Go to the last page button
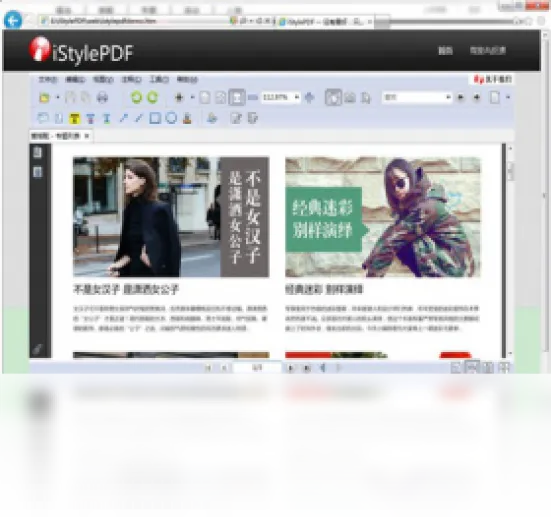Viewport: 551px width, 531px height. (x=306, y=368)
